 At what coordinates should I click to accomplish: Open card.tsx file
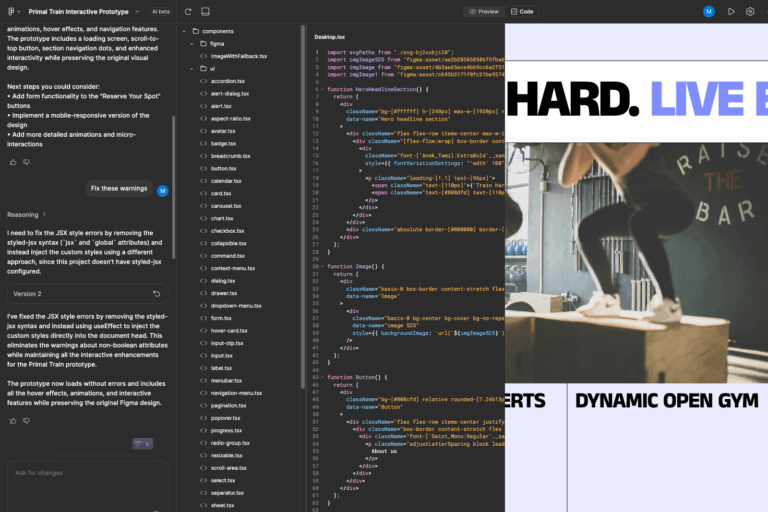click(221, 194)
